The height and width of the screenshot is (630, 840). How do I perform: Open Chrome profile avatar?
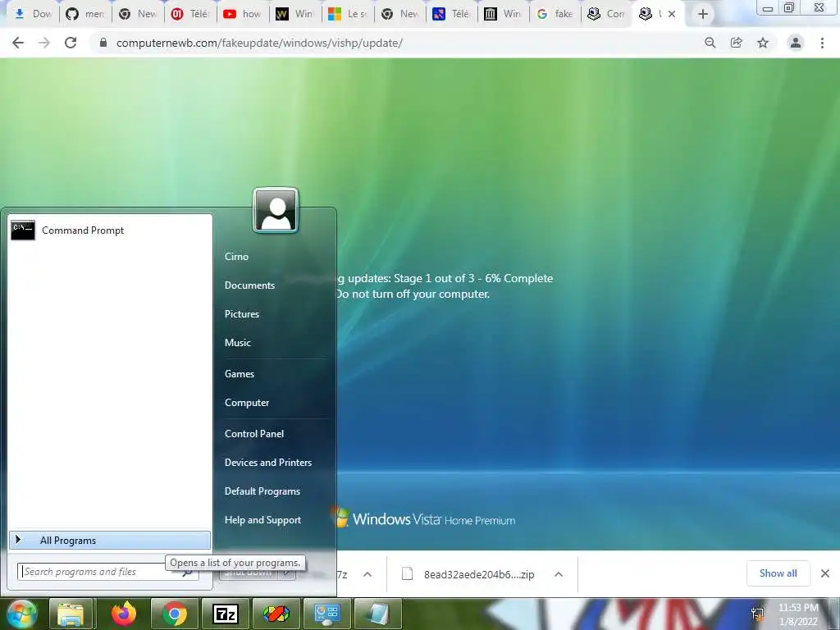(796, 43)
